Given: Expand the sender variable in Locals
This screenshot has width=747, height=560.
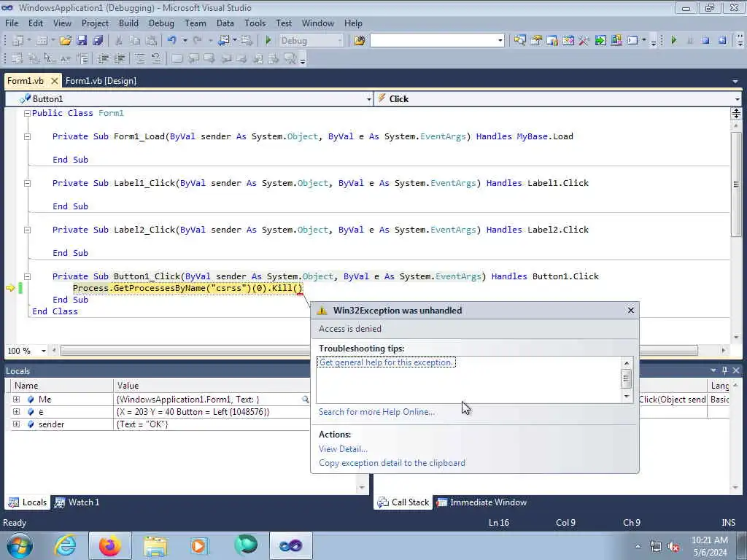Looking at the screenshot, I should click(17, 424).
